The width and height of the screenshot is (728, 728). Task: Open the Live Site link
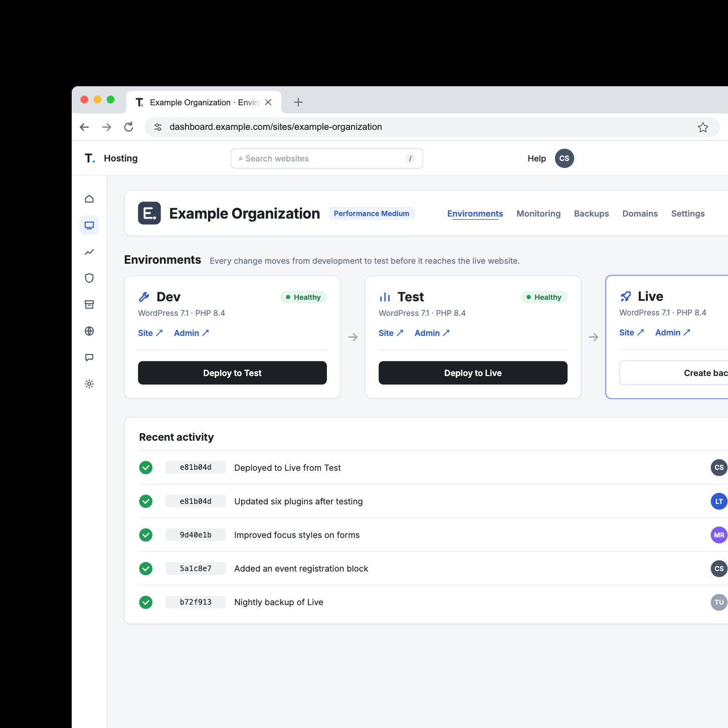(x=632, y=332)
